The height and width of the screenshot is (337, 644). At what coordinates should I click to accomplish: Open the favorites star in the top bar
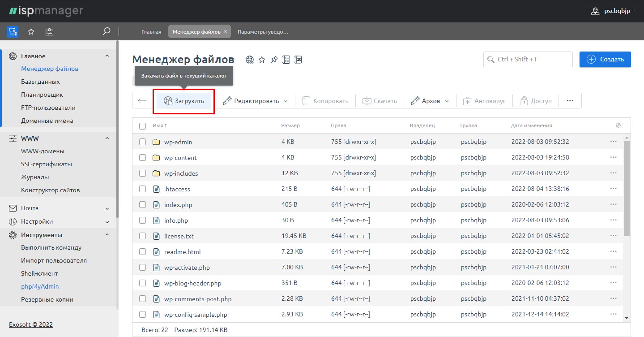31,32
